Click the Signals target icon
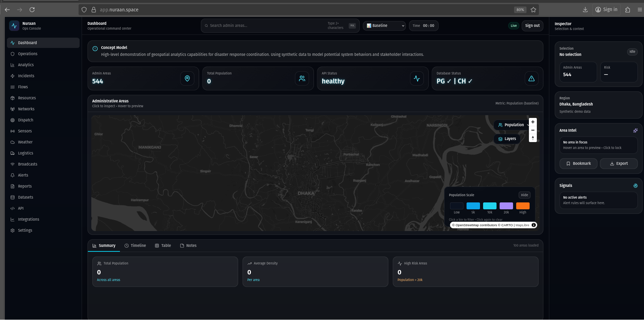Screen dimensions: 644x320 tap(635, 186)
